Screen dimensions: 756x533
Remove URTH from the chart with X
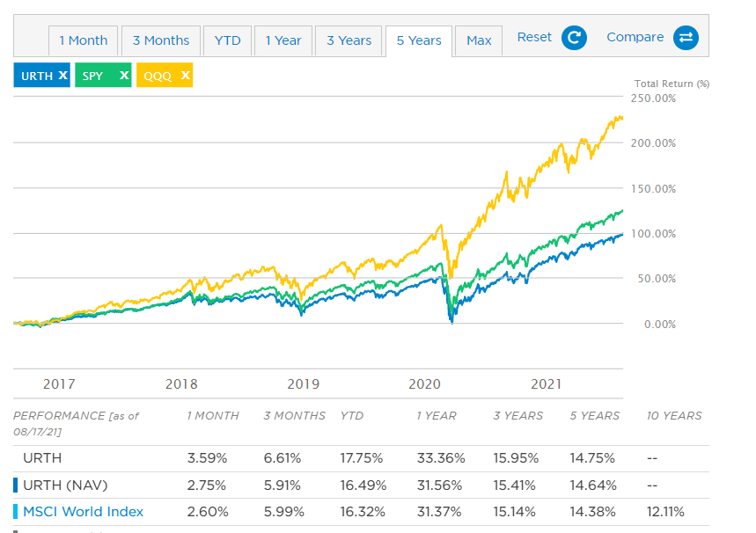click(62, 75)
